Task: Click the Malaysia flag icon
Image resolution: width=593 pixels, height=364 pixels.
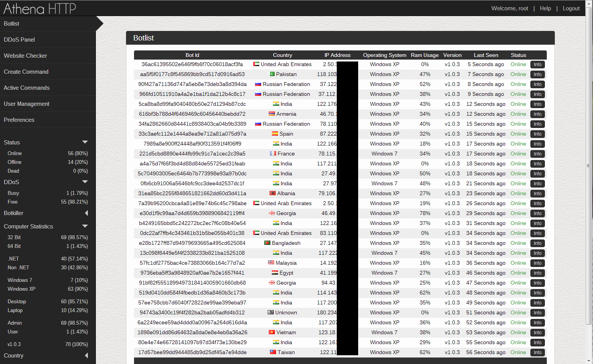Action: [271, 263]
